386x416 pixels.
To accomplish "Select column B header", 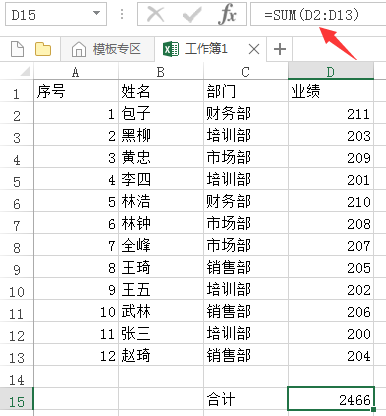I will (161, 72).
